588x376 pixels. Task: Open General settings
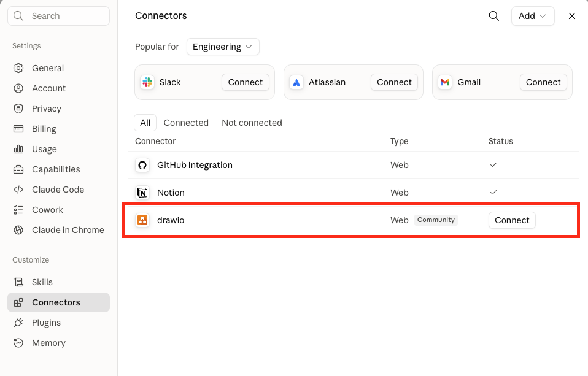[58, 68]
